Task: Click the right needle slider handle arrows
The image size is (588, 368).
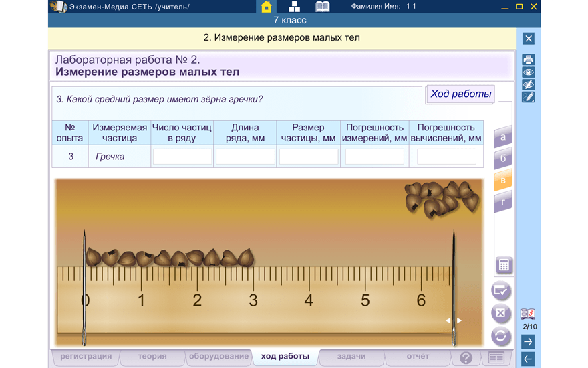Action: tap(454, 320)
